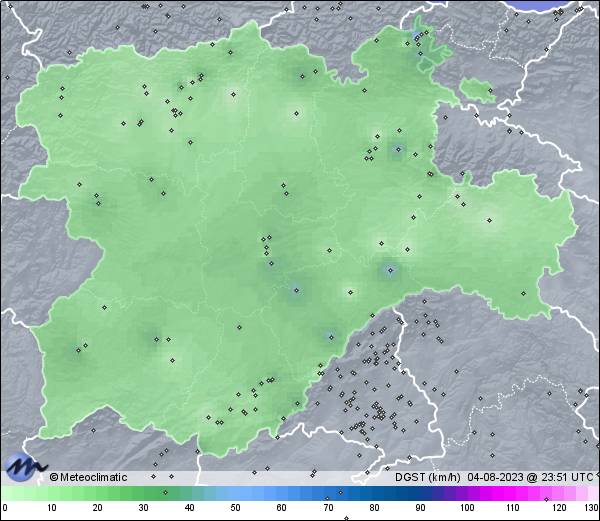
Task: Click the 70 value on the scale
Action: [328, 508]
